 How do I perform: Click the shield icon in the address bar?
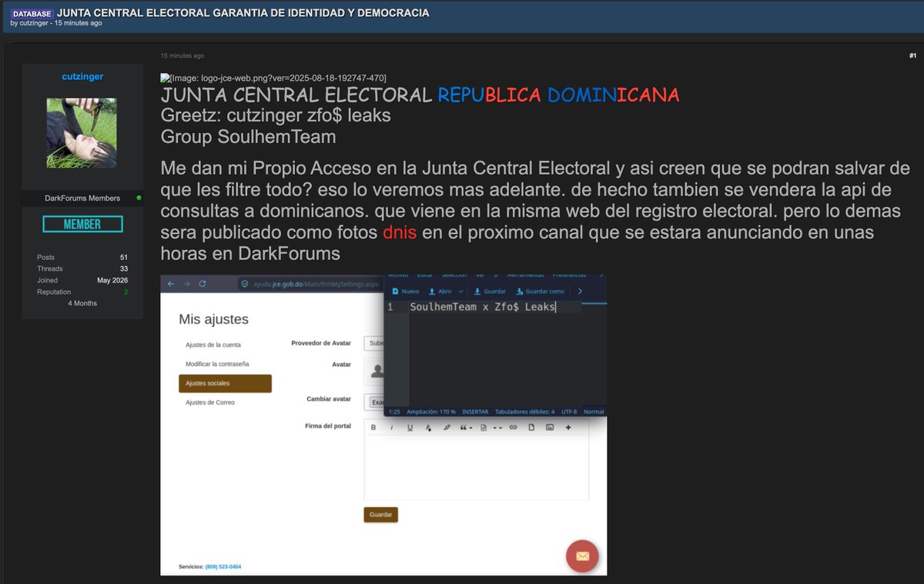pyautogui.click(x=246, y=283)
